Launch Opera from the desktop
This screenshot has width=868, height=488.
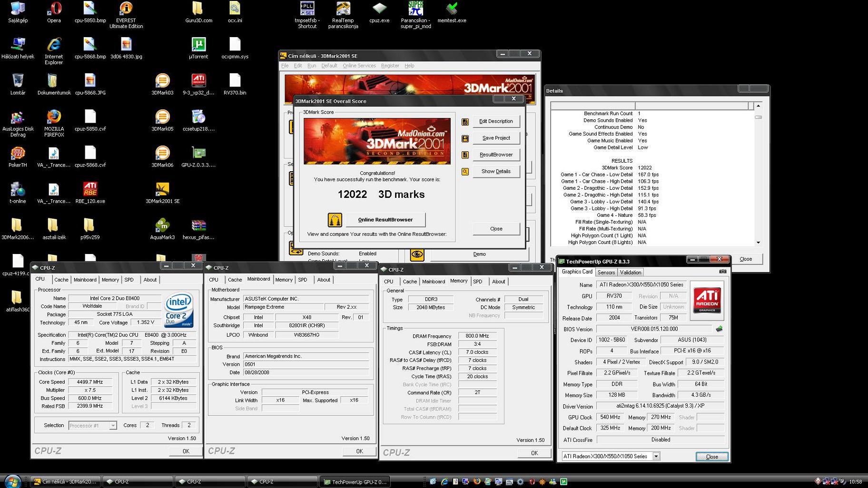pos(54,12)
